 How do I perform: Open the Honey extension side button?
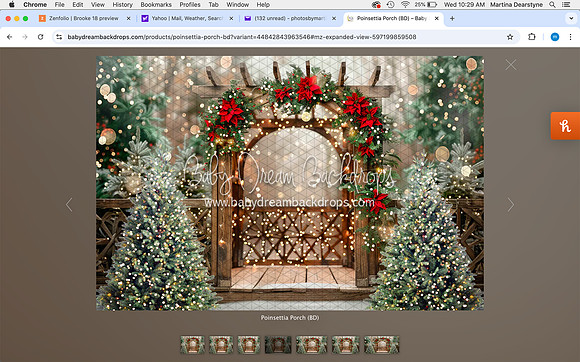pos(565,126)
